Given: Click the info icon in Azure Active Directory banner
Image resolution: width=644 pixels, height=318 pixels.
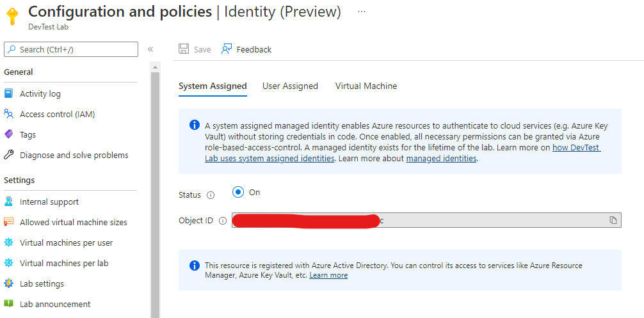Looking at the screenshot, I should 195,266.
